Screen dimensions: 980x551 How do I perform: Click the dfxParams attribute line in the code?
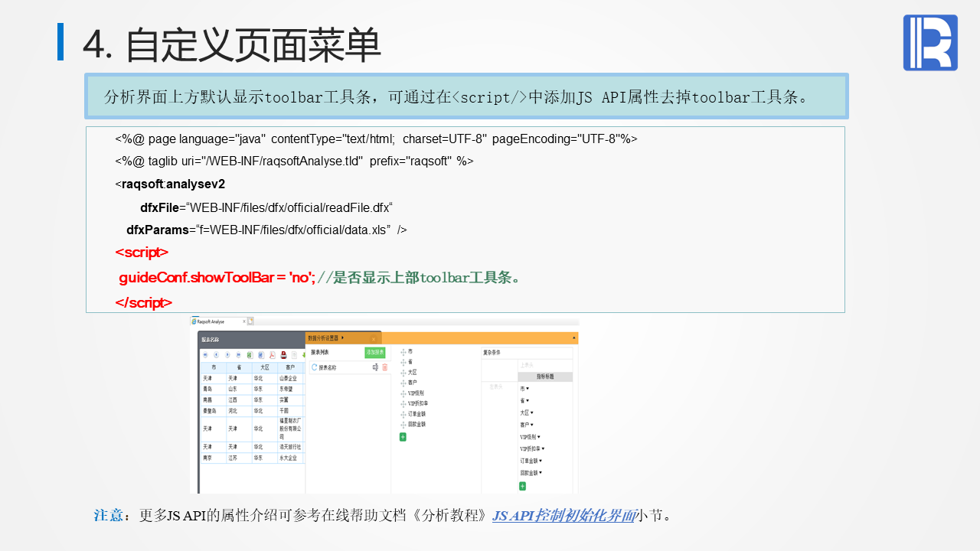coord(266,230)
